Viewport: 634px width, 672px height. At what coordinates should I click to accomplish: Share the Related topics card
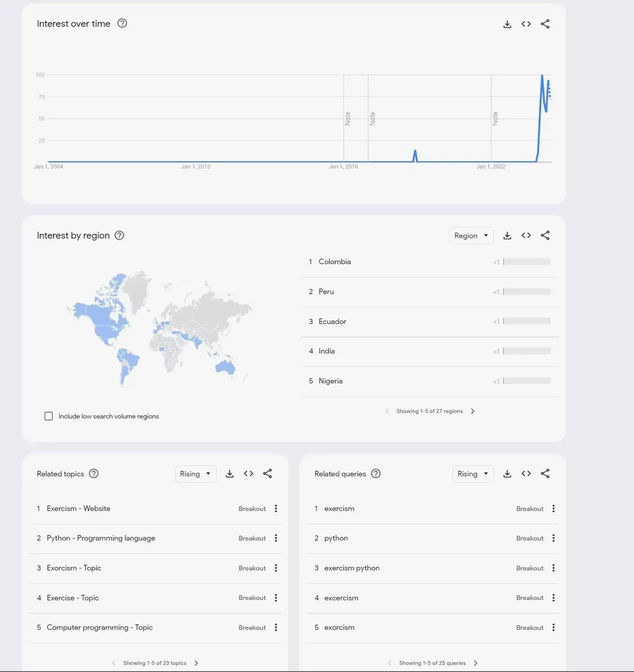point(268,474)
